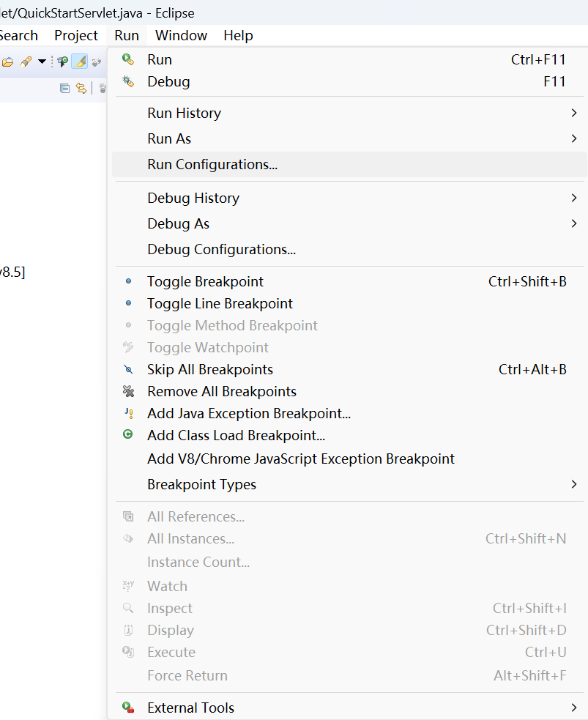Click the Link with Editor arrows icon
The image size is (588, 720).
81,89
